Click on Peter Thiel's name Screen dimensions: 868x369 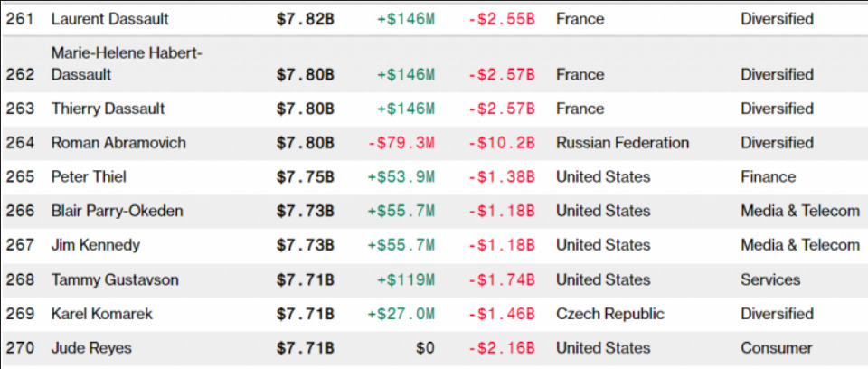[x=87, y=176]
